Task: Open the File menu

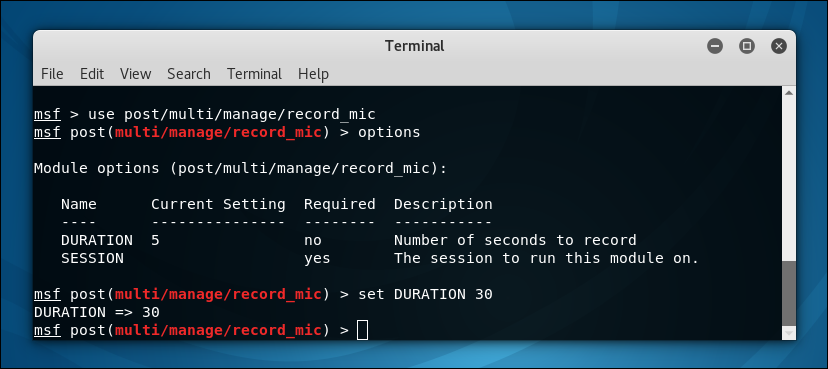Action: [52, 74]
